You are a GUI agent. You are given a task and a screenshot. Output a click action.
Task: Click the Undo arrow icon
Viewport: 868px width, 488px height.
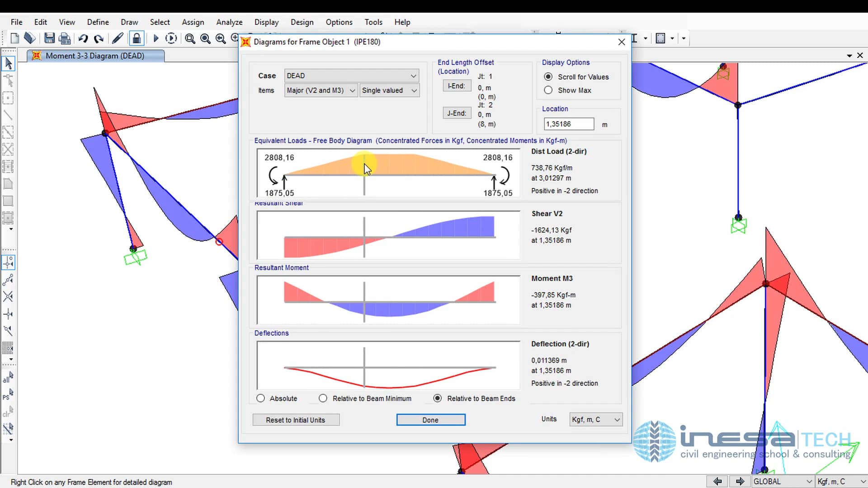[x=83, y=38]
